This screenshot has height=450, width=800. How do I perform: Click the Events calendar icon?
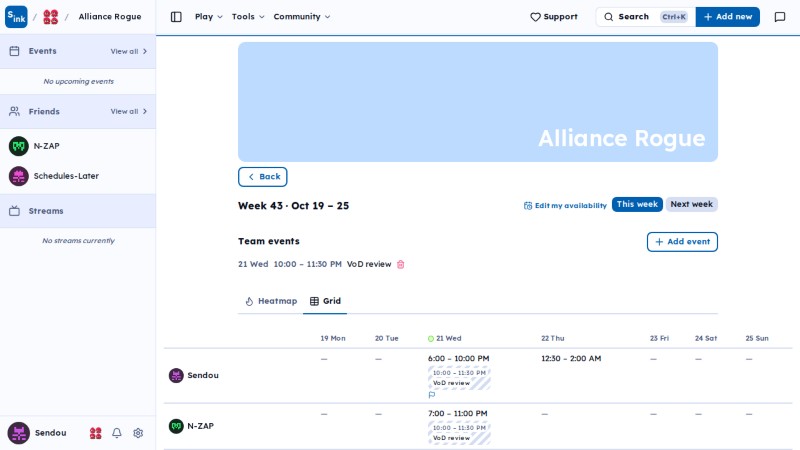click(14, 51)
